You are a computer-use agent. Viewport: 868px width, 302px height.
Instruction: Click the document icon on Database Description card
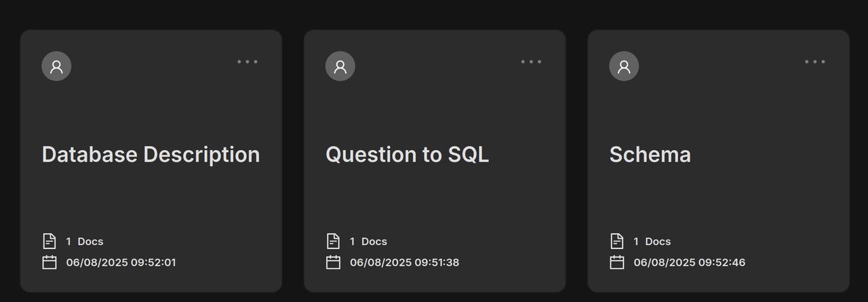(x=50, y=241)
